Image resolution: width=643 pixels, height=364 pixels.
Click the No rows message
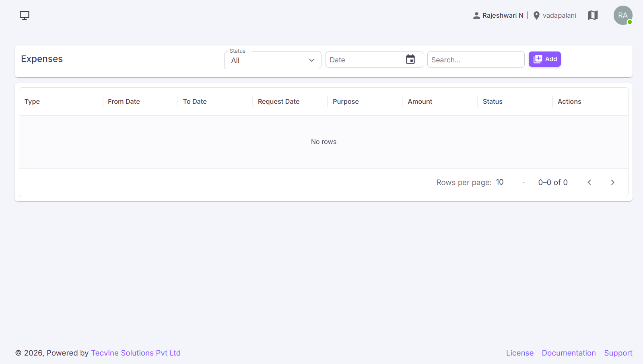coord(324,142)
